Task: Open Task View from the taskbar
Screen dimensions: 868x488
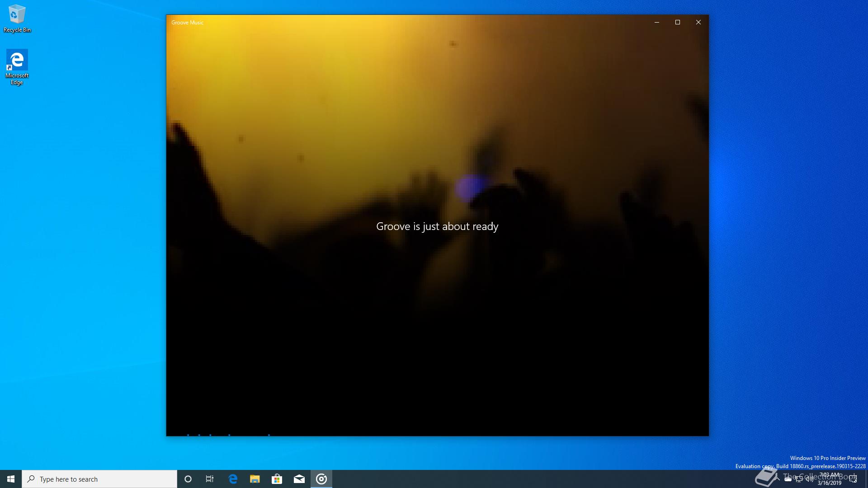Action: pos(210,479)
